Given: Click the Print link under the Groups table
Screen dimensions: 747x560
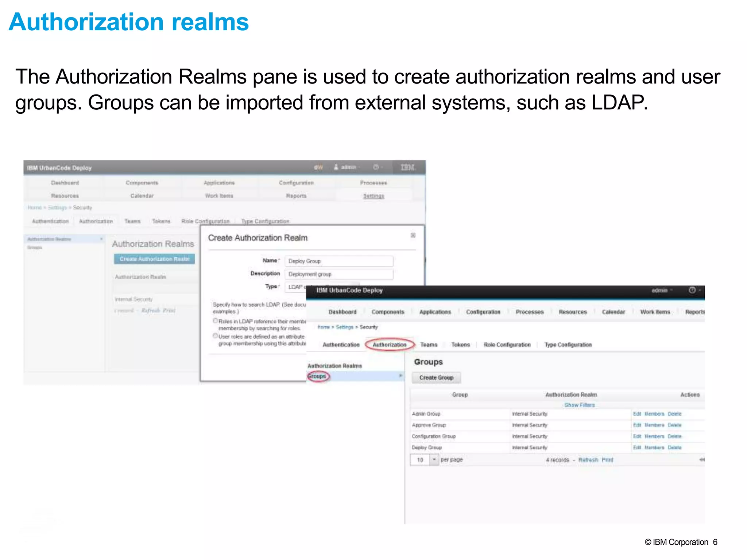Looking at the screenshot, I should 607,460.
